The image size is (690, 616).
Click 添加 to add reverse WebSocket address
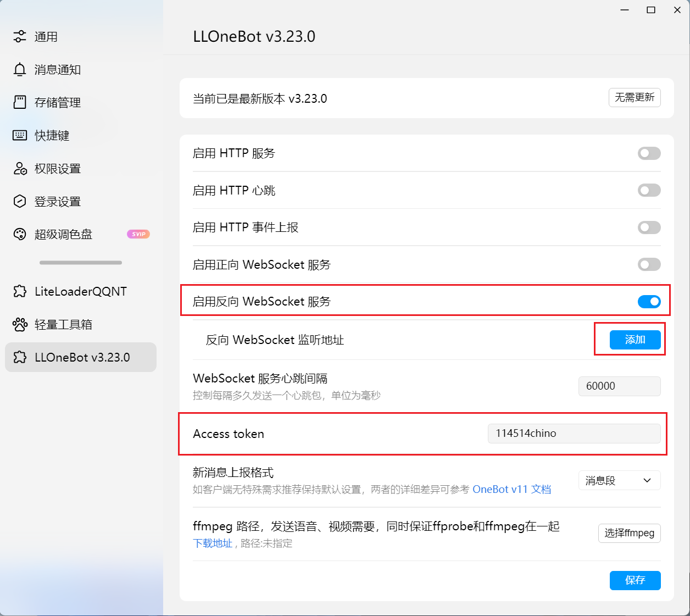click(x=635, y=340)
